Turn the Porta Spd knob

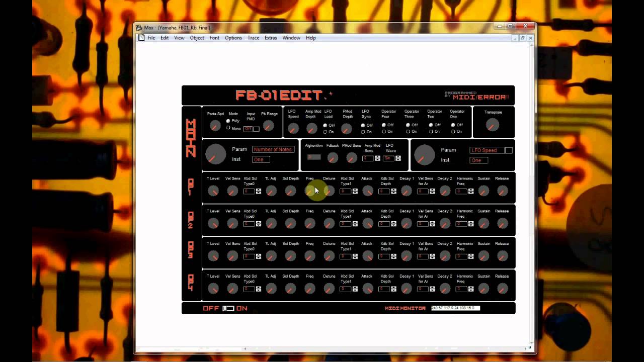pos(215,126)
